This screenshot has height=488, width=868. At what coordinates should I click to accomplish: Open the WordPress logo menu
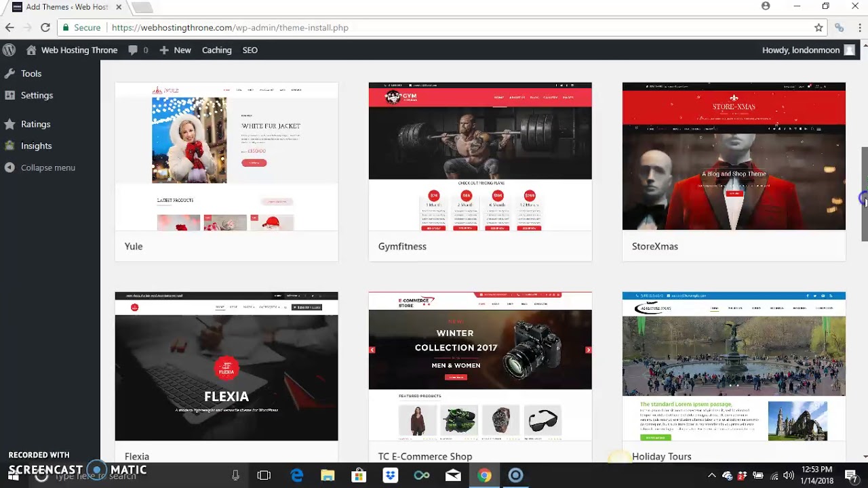(9, 50)
